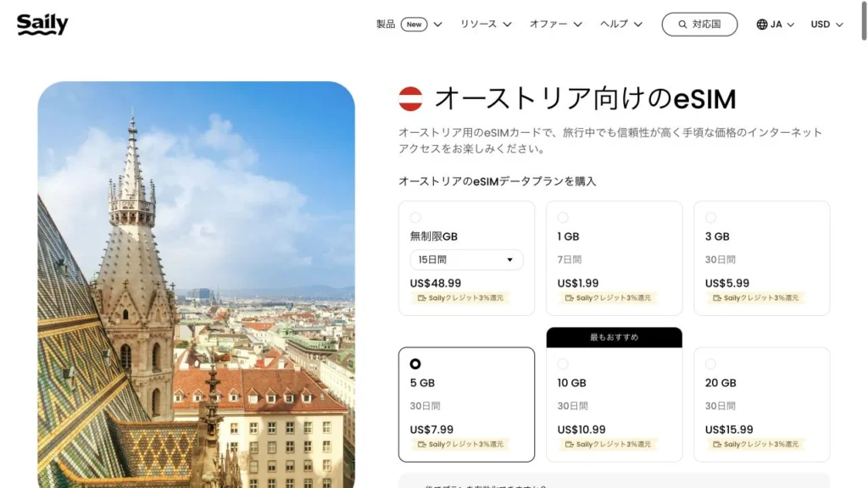Click the 30日間 label on 3 GB card

click(720, 259)
